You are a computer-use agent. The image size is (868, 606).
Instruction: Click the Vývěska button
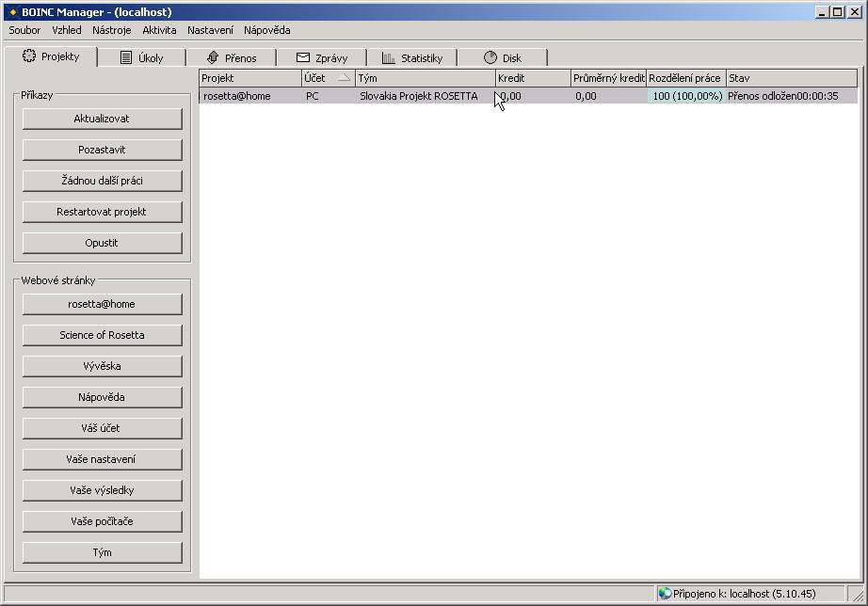(x=102, y=366)
